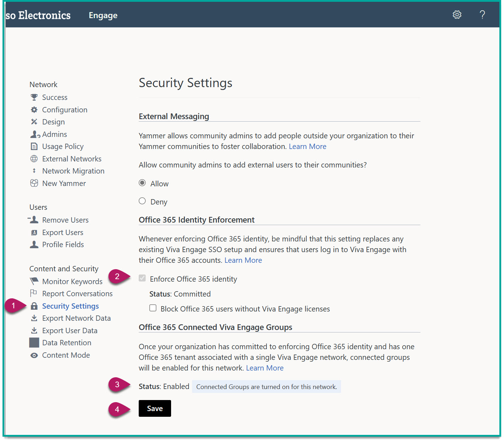Click the Save button
Screen dimensions: 504x442
(155, 408)
